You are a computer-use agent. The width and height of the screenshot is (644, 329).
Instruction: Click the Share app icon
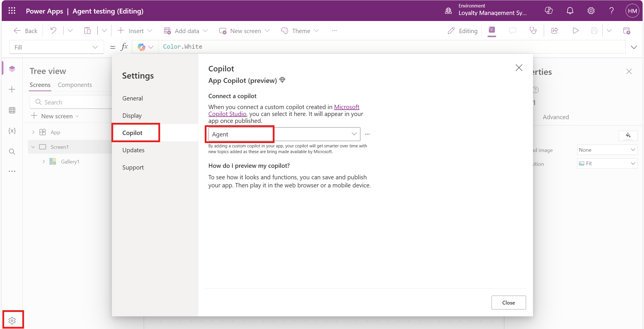[x=555, y=31]
